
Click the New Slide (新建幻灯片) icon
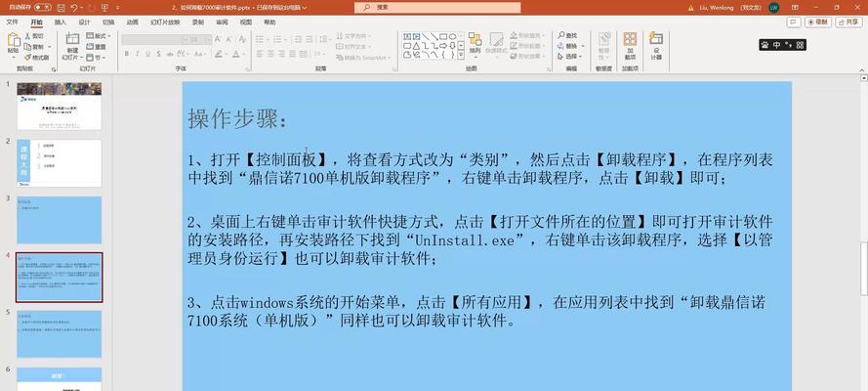(x=72, y=39)
